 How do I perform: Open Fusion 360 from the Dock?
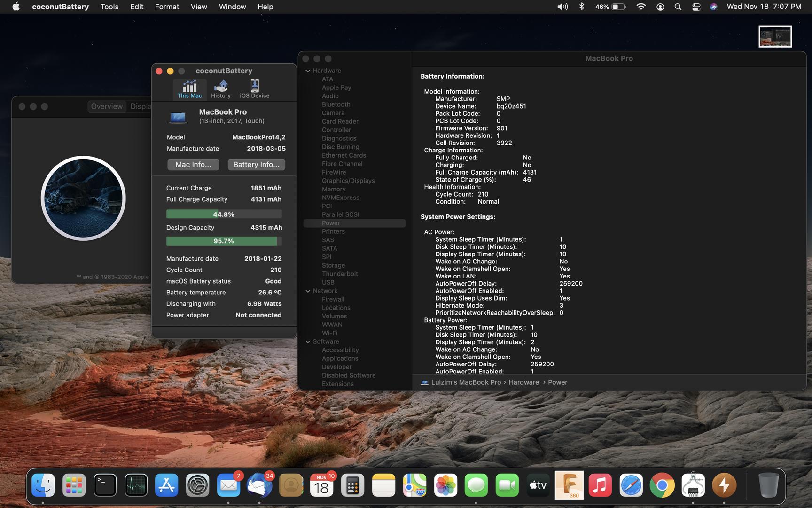point(569,485)
